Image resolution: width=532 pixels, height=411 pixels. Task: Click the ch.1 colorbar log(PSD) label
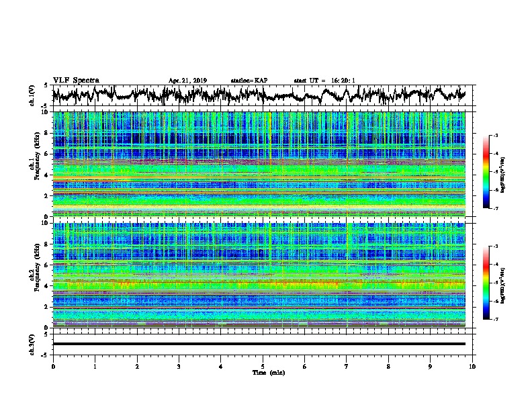(x=503, y=175)
